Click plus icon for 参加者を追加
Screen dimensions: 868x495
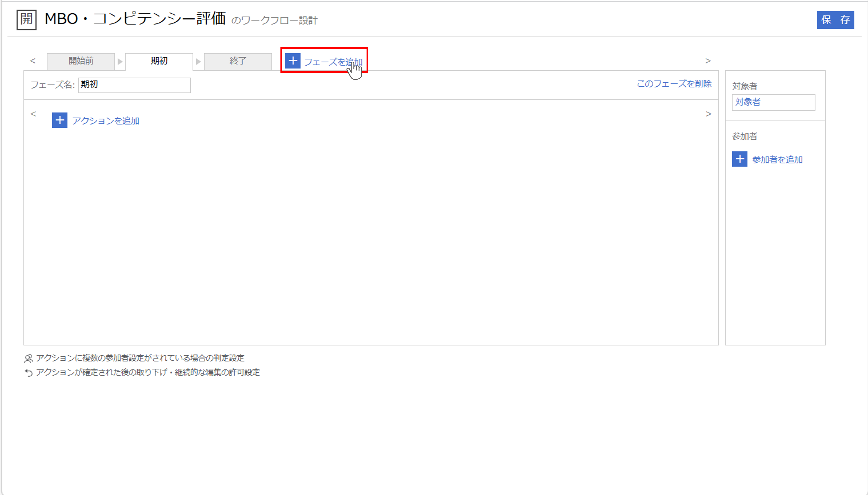click(x=739, y=159)
